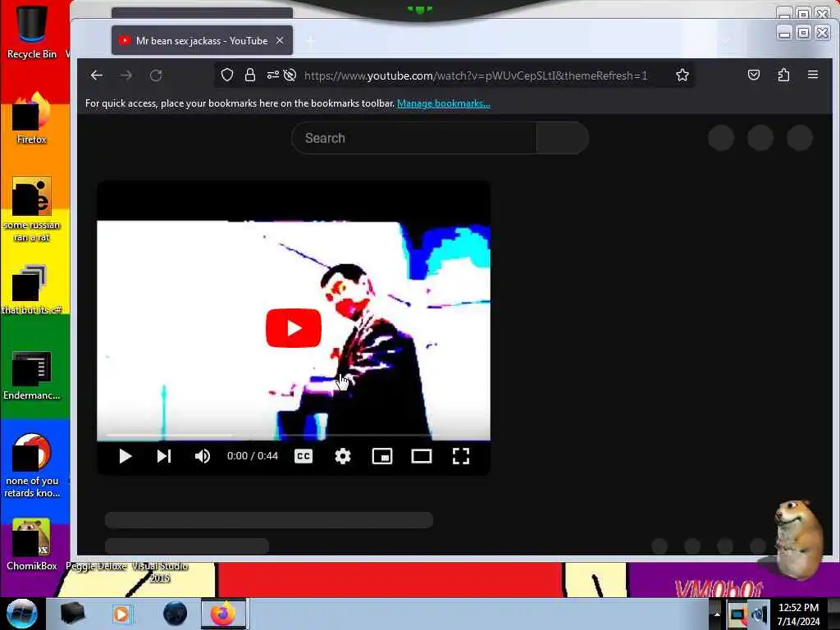Open the Pocket save icon

pos(754,75)
